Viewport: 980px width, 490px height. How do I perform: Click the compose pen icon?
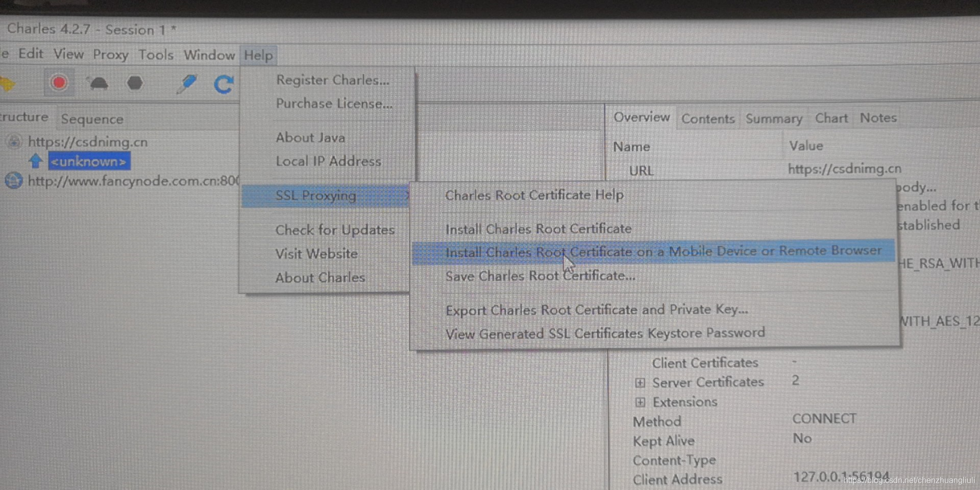(x=186, y=84)
